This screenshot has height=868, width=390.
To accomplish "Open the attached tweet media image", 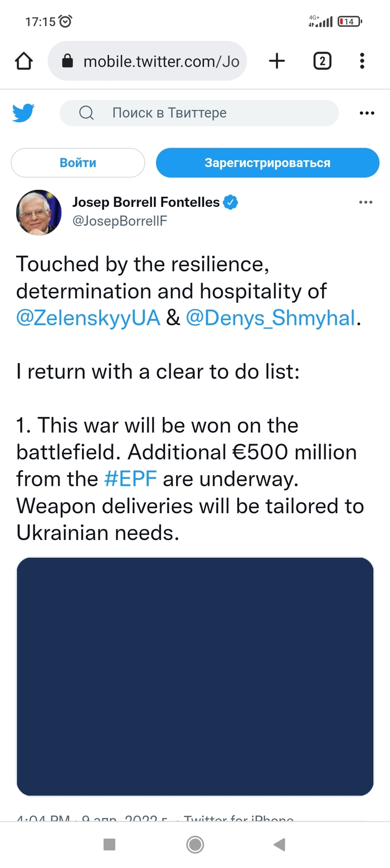I will pos(195,676).
